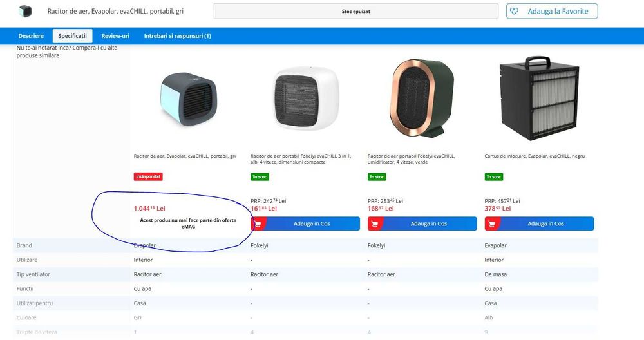Image resolution: width=644 pixels, height=340 pixels.
Task: Open the black replacement cartridge image
Action: pyautogui.click(x=539, y=99)
